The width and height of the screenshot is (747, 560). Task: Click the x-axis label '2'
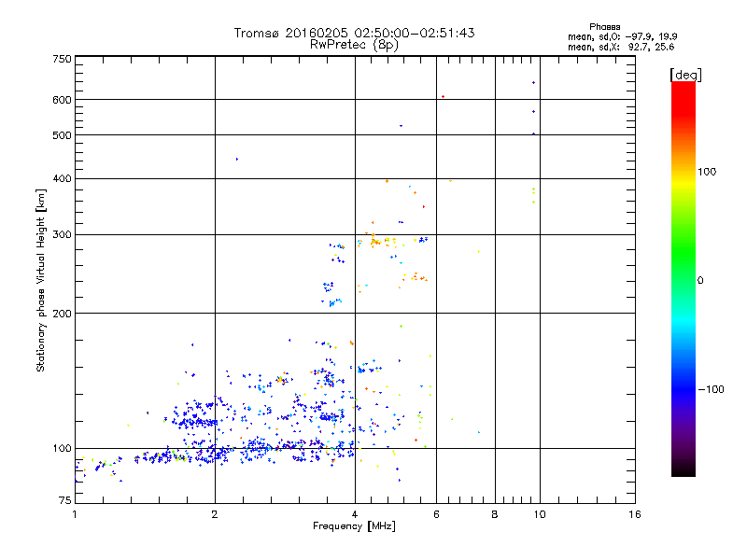(x=215, y=514)
